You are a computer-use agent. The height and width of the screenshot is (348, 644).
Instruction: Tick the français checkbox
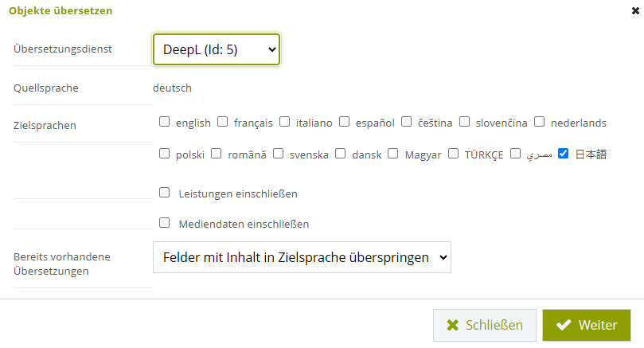pos(223,122)
